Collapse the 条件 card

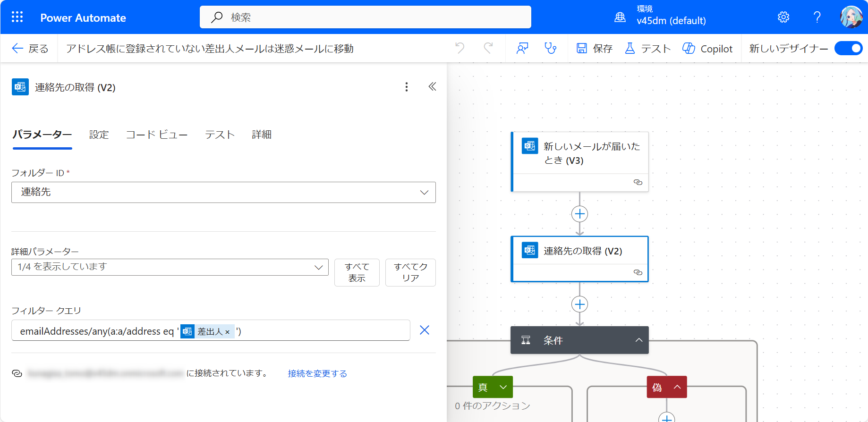[x=638, y=340]
